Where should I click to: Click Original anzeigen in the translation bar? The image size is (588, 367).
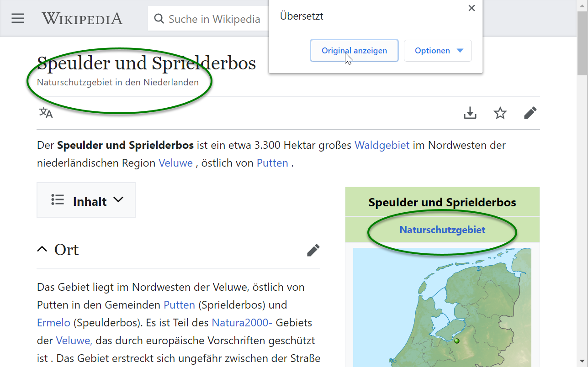point(354,51)
